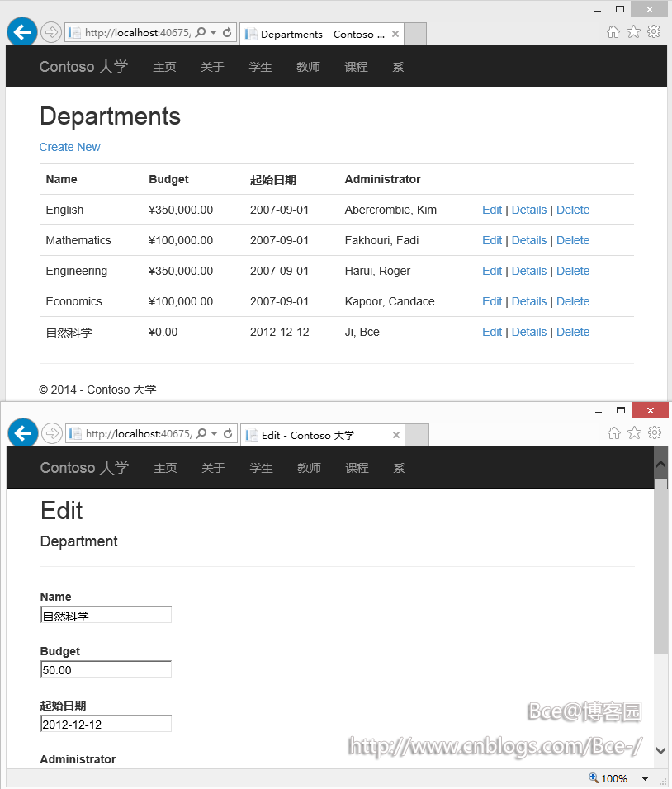View Details of Engineering department
Viewport: 672px width, 789px height.
pyautogui.click(x=529, y=271)
